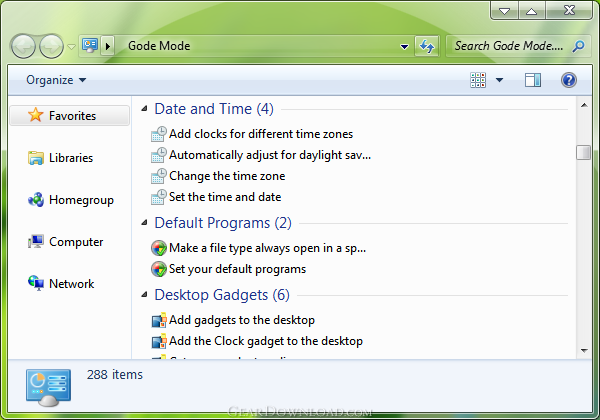Image resolution: width=600 pixels, height=420 pixels.
Task: Click the Libraries folder icon
Action: pos(36,158)
